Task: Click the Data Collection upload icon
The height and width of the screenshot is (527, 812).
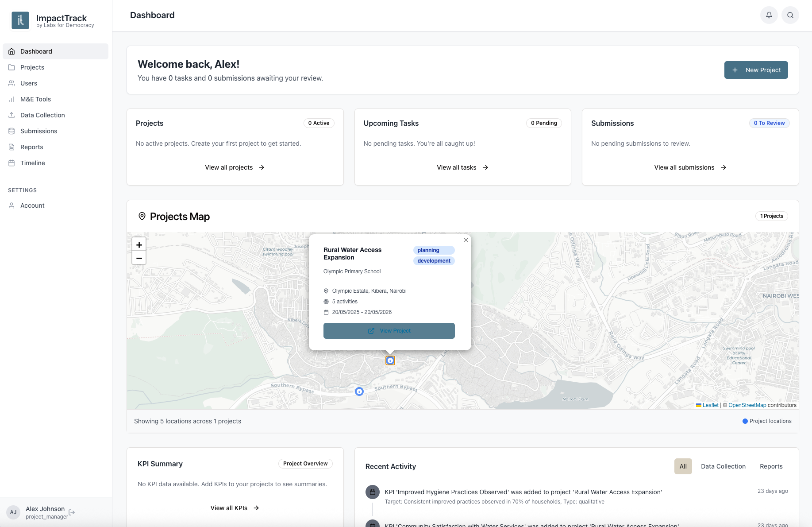Action: coord(12,115)
